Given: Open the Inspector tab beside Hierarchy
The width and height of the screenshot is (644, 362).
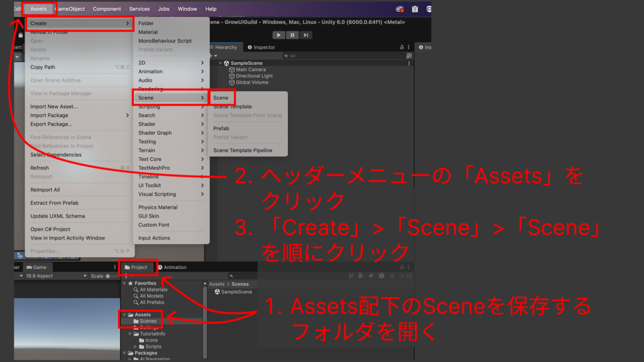Looking at the screenshot, I should click(x=261, y=47).
